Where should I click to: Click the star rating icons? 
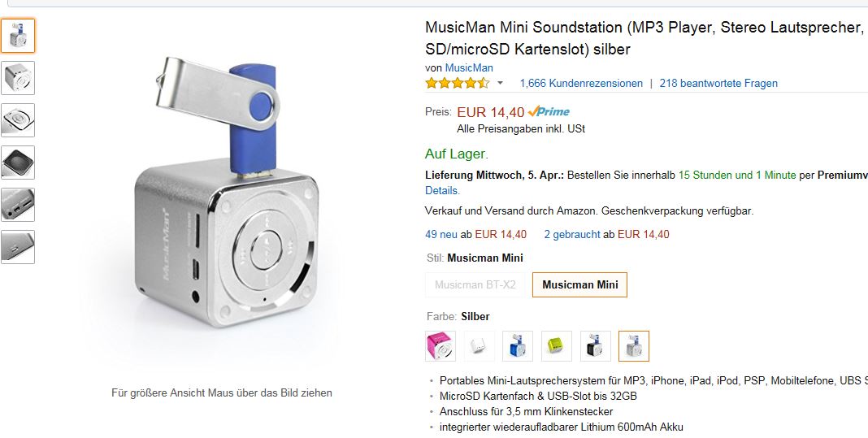457,83
